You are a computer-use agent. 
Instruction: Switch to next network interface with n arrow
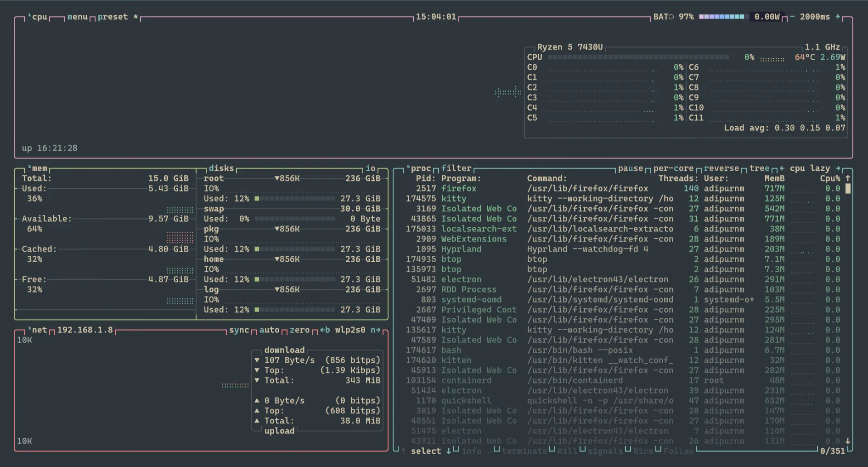(x=376, y=330)
